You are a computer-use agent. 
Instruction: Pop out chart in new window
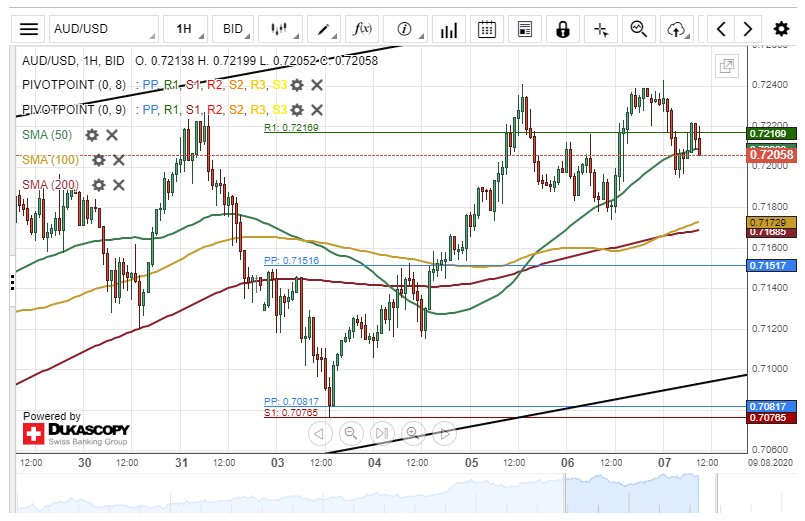[x=727, y=67]
